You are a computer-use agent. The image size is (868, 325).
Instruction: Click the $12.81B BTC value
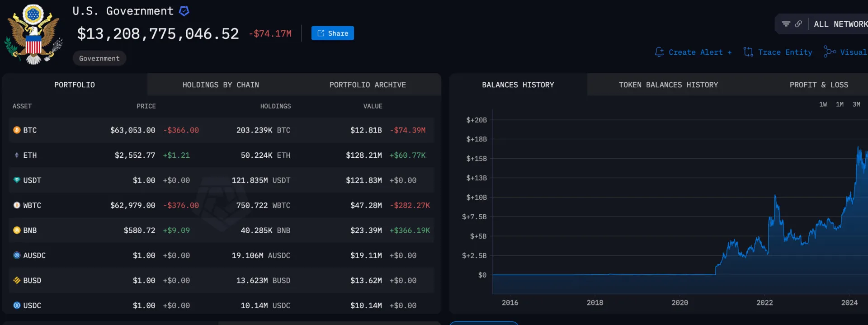[x=366, y=130]
